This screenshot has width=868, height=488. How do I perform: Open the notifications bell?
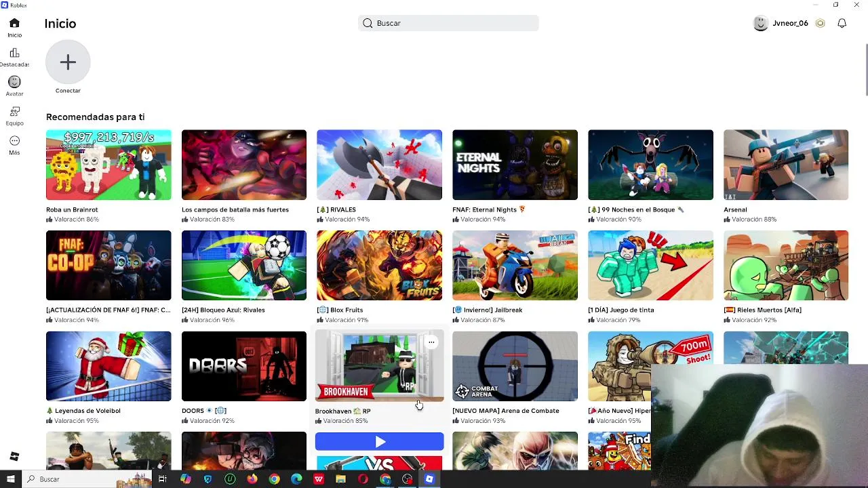(842, 23)
